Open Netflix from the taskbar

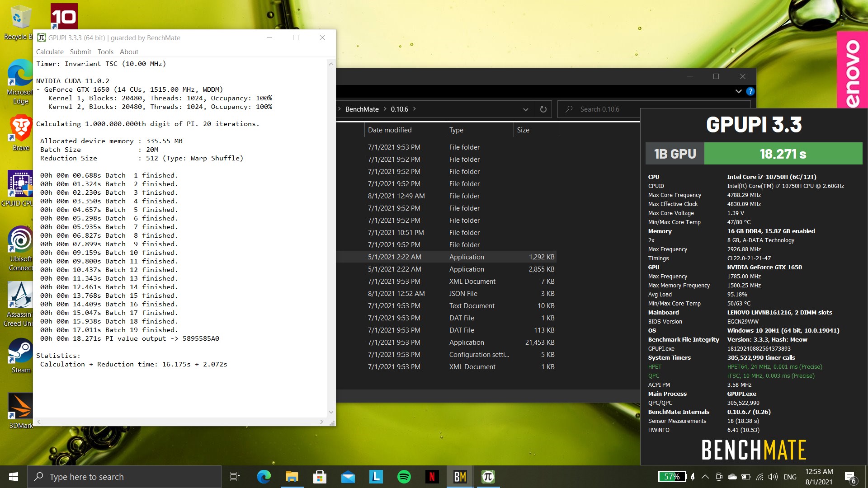click(432, 477)
